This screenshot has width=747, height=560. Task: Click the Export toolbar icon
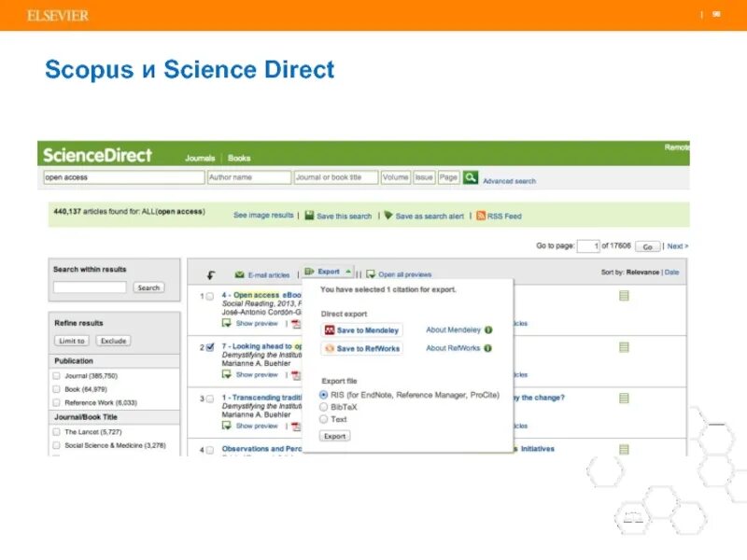(309, 272)
